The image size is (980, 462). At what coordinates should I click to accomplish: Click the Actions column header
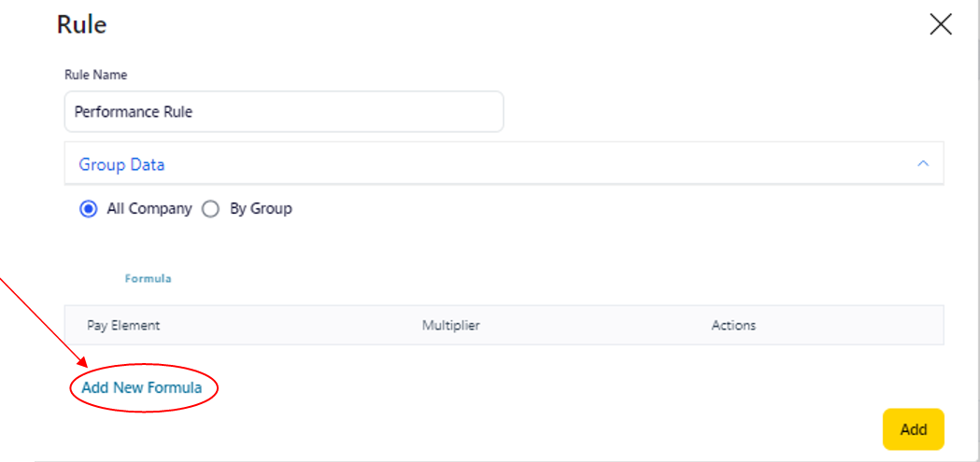(733, 326)
